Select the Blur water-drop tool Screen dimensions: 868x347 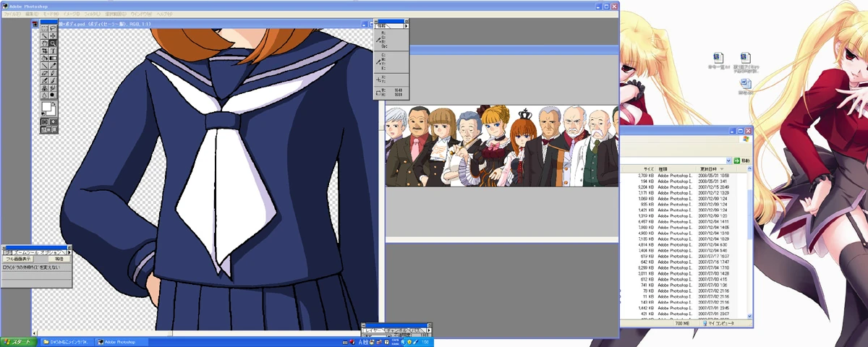pos(45,95)
